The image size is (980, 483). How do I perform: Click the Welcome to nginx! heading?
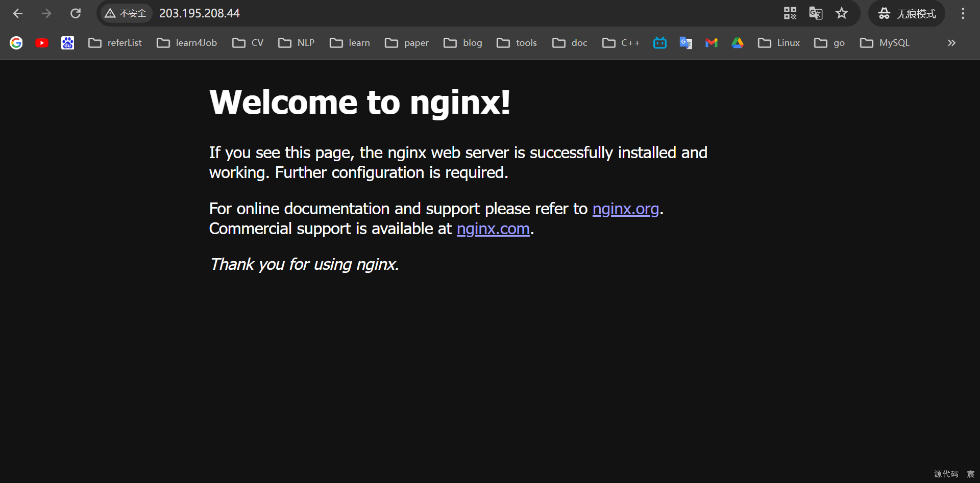click(360, 103)
